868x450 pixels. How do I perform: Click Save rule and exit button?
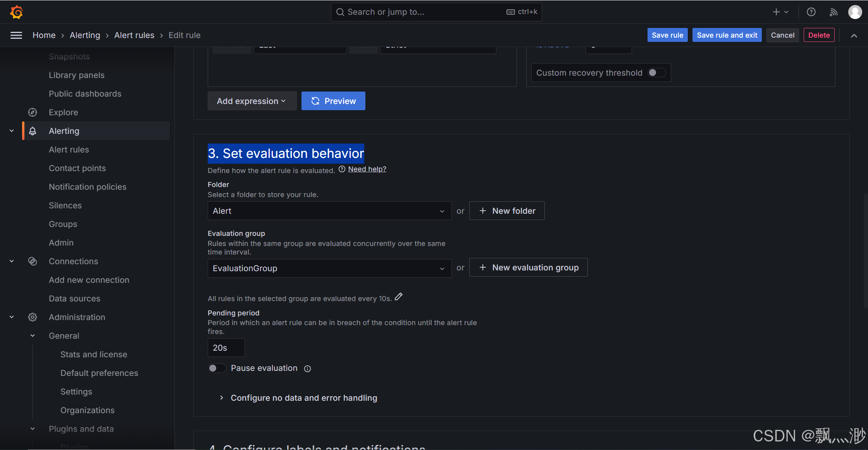[x=727, y=35]
